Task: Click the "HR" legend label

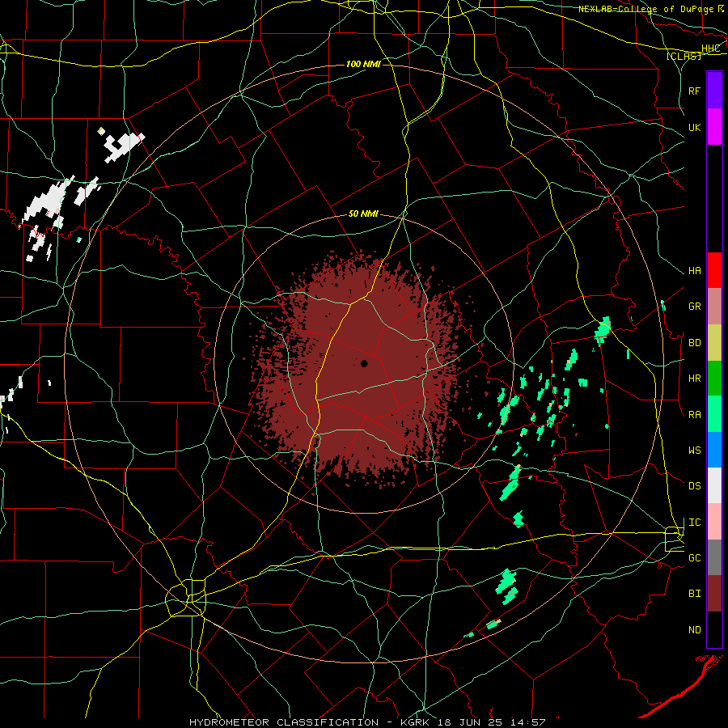Action: (x=695, y=379)
